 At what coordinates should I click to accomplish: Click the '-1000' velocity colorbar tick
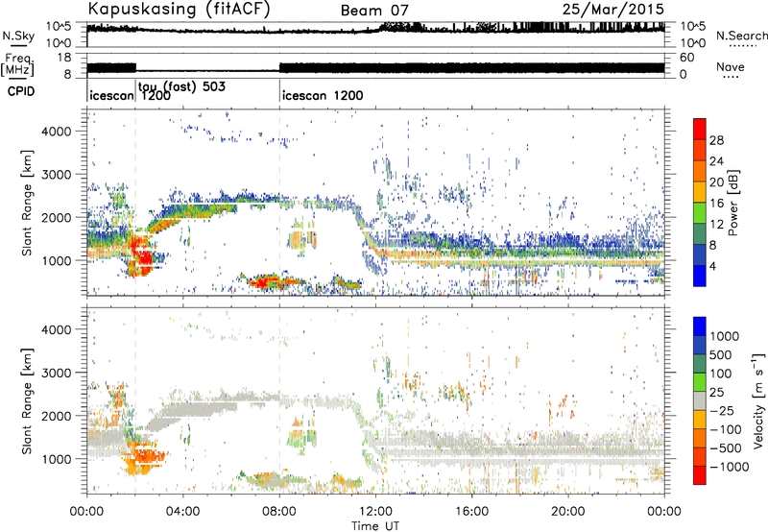pyautogui.click(x=730, y=467)
